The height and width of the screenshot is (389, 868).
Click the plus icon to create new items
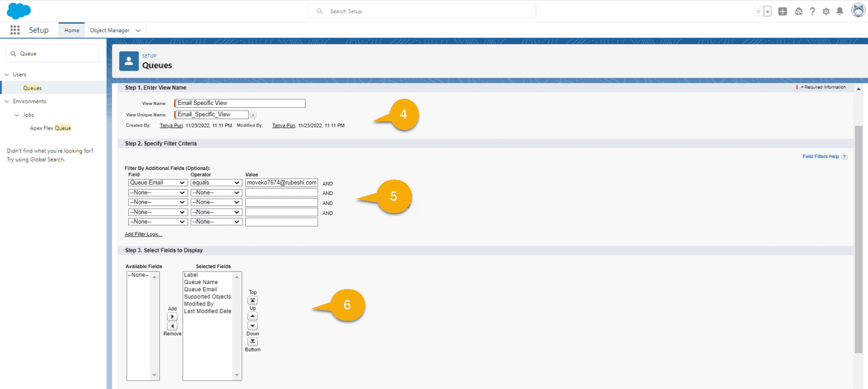[783, 11]
